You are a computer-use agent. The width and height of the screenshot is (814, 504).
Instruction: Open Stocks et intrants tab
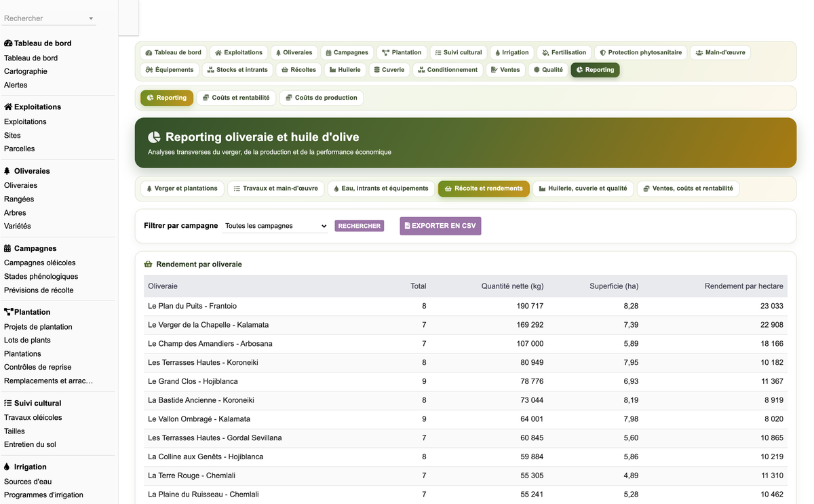click(x=237, y=69)
